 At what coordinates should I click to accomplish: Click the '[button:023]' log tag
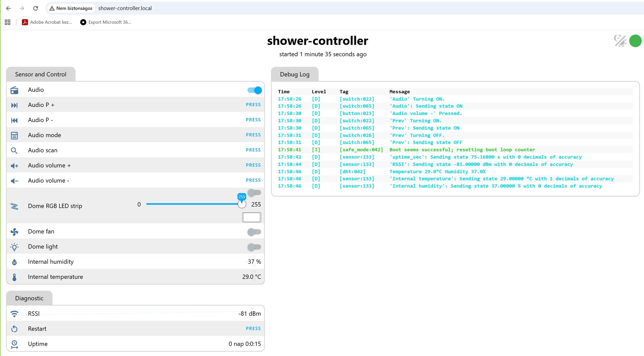357,113
